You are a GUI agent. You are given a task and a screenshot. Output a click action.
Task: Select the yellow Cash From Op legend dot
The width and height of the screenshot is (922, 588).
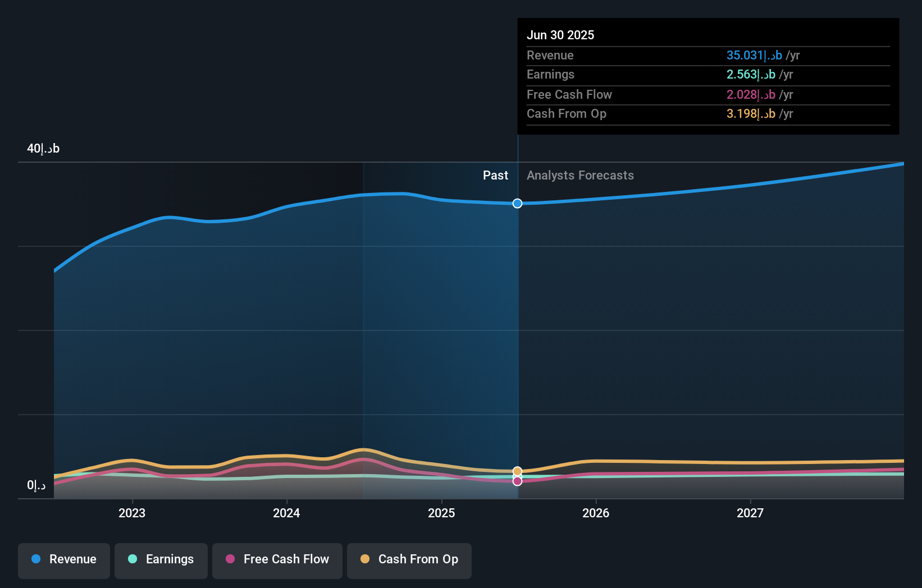365,559
